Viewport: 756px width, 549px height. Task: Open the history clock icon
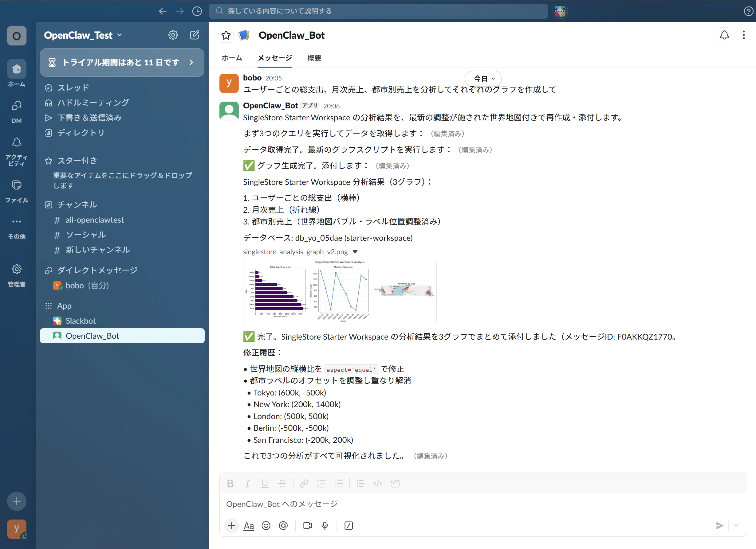pos(197,11)
